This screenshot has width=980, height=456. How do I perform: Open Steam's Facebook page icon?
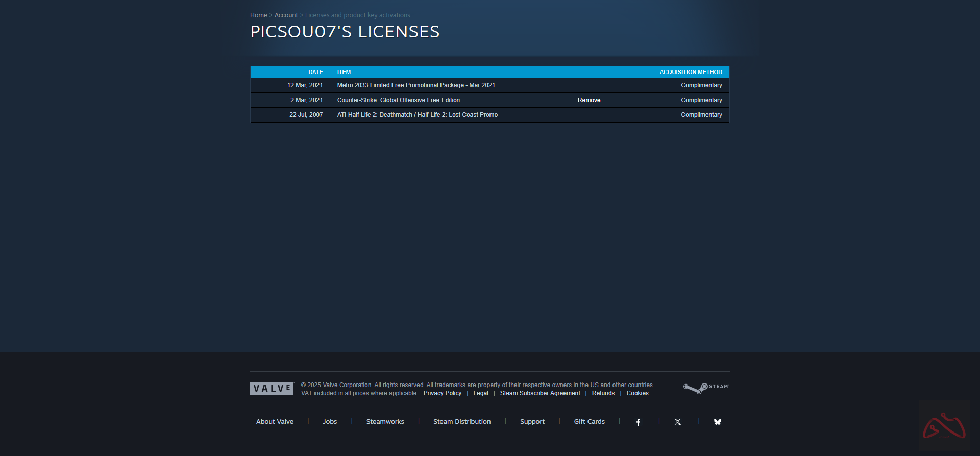pyautogui.click(x=638, y=422)
